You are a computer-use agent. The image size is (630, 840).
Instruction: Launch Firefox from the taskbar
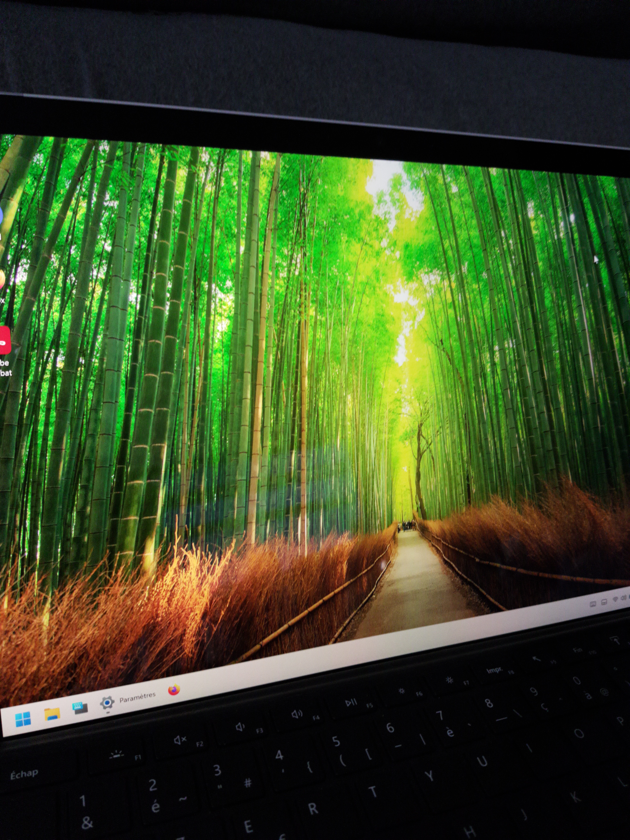click(x=174, y=690)
